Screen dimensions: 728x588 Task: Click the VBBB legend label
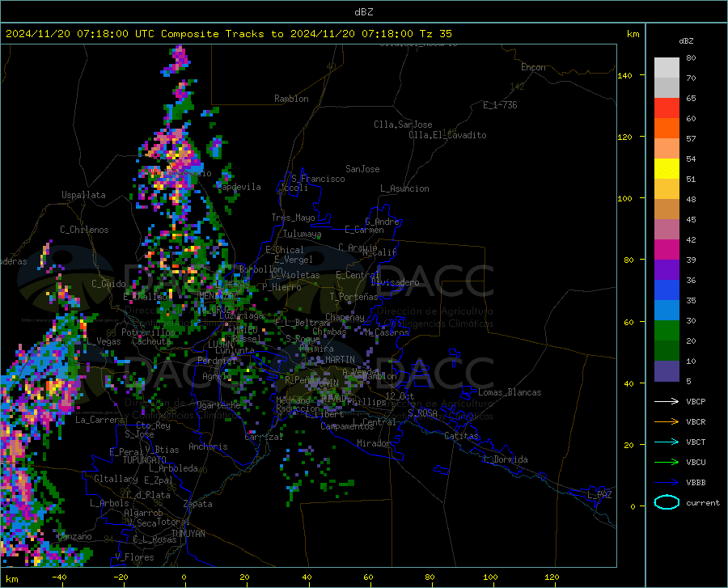696,483
